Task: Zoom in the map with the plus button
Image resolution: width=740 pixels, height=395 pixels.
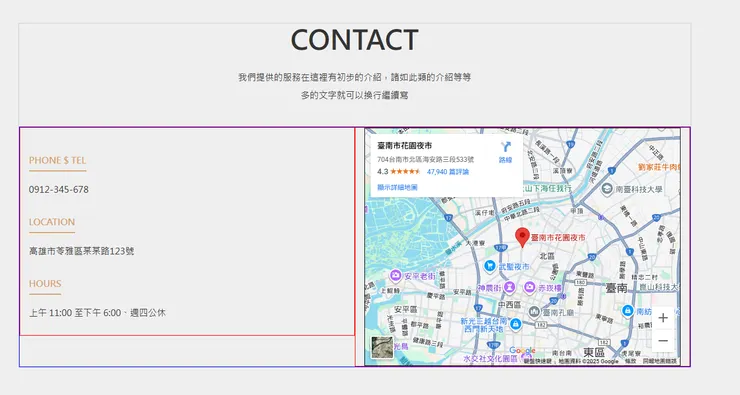Action: tap(663, 318)
